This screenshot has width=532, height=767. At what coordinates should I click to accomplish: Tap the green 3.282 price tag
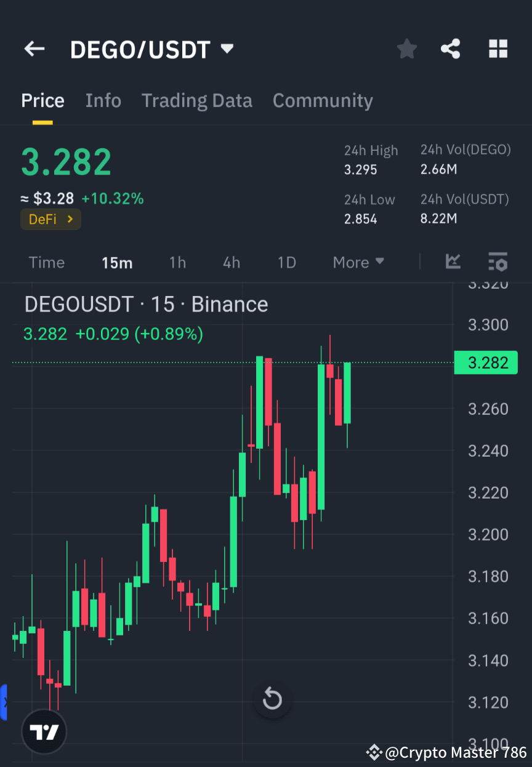(x=486, y=363)
